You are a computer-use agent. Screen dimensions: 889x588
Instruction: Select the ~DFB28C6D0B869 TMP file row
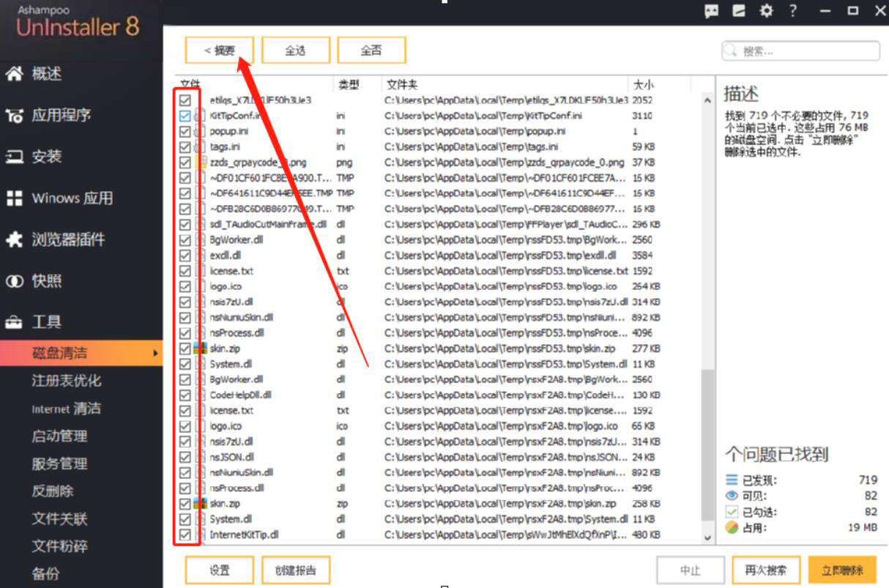coord(439,209)
